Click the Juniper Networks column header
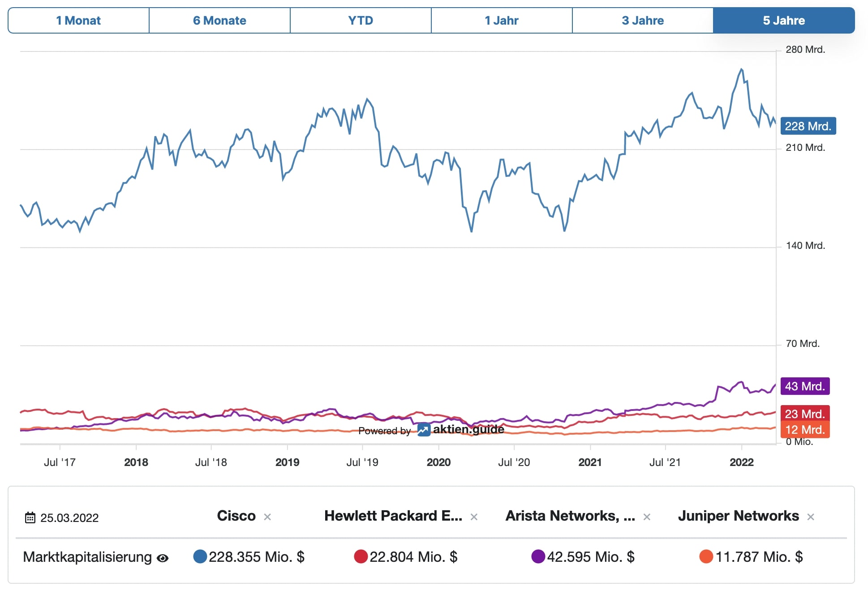 (739, 516)
